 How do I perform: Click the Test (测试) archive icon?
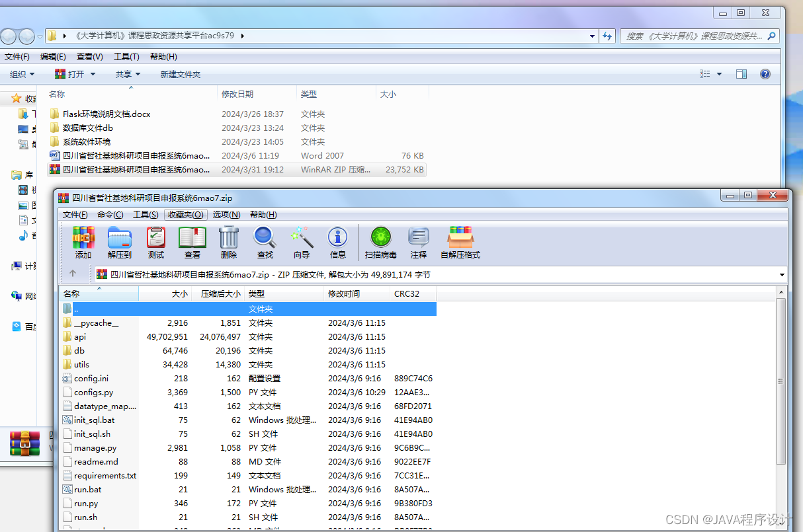click(156, 243)
